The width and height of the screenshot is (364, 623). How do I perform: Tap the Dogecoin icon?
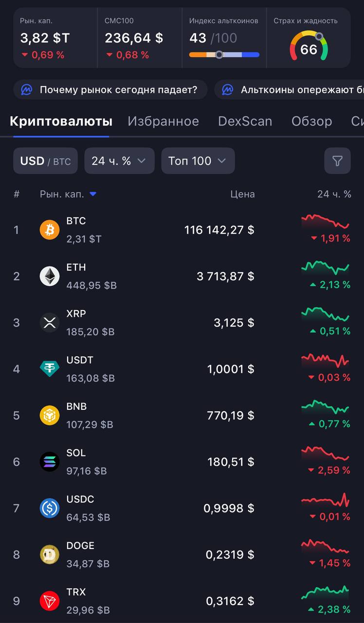pyautogui.click(x=50, y=554)
